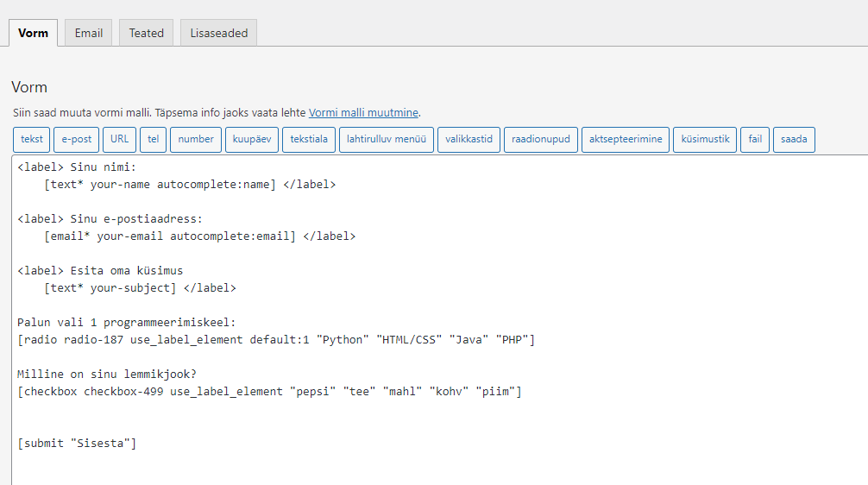This screenshot has height=485, width=868.
Task: Switch to the Vorm tab
Action: (x=33, y=33)
